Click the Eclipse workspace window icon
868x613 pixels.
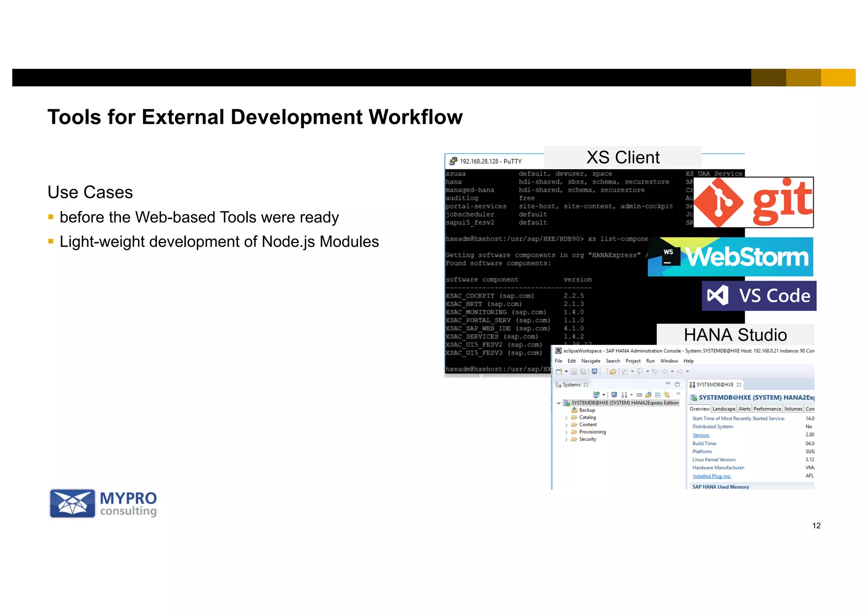click(559, 351)
